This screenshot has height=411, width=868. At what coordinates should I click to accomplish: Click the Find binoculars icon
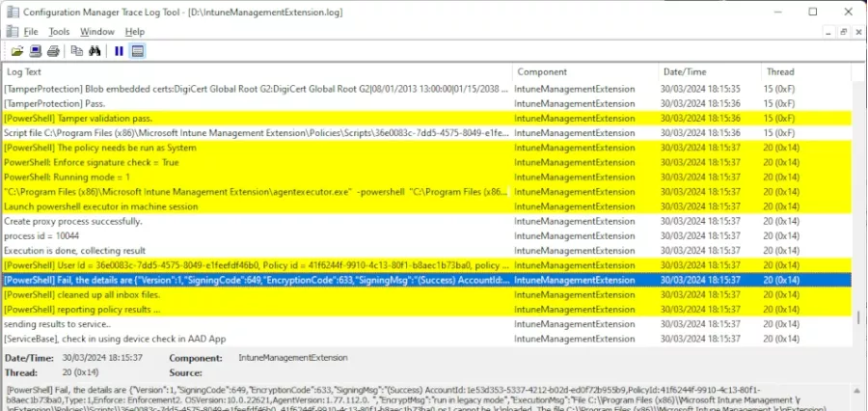[95, 51]
